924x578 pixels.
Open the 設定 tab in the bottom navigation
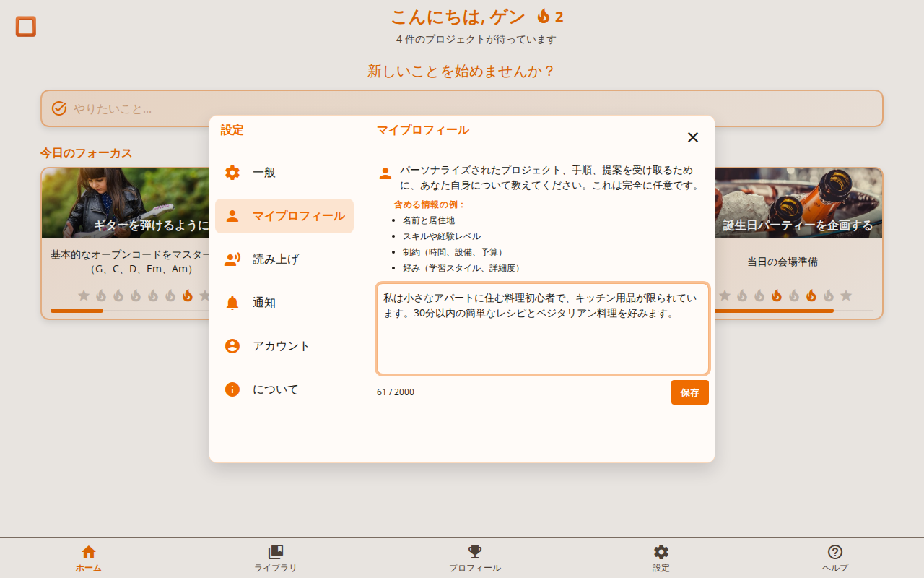[x=661, y=558]
